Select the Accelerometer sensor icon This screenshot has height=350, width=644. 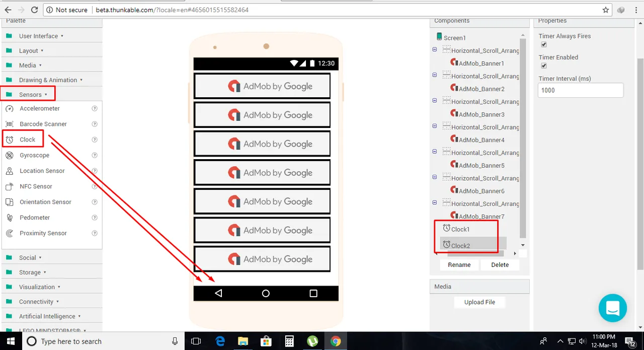(9, 109)
